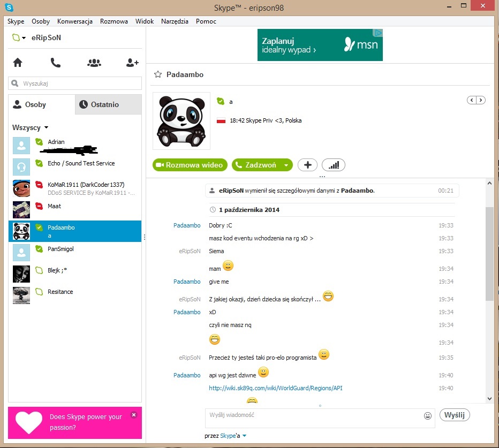Click the Skype logo in title bar

pyautogui.click(x=9, y=7)
